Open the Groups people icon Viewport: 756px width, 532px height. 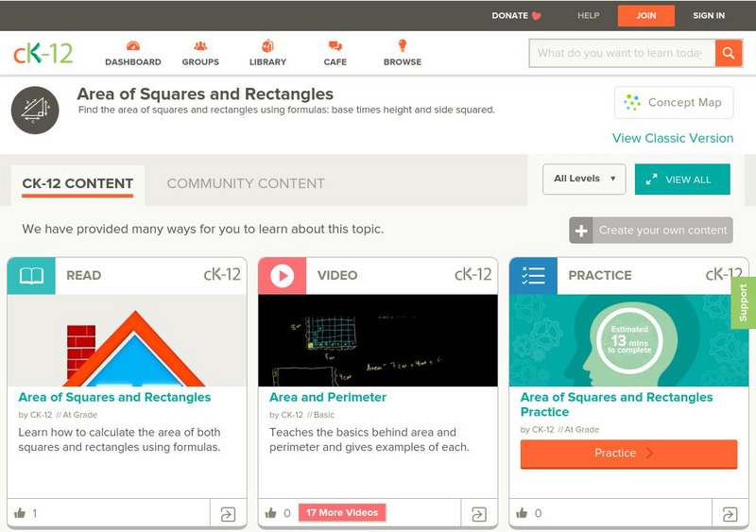point(200,46)
